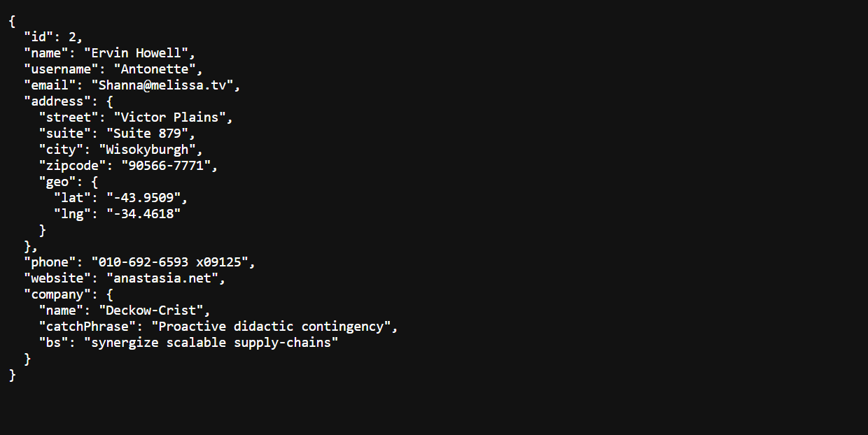Click the zipcode "90566-7771" value
The width and height of the screenshot is (868, 435).
coord(165,166)
